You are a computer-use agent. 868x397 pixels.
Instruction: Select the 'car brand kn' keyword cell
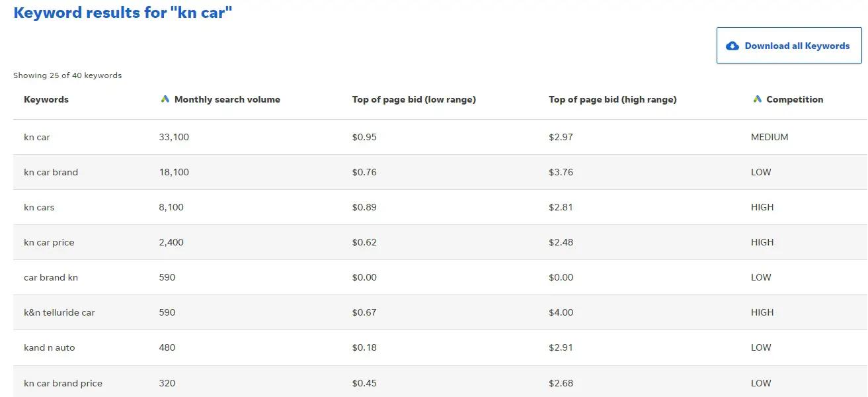51,277
